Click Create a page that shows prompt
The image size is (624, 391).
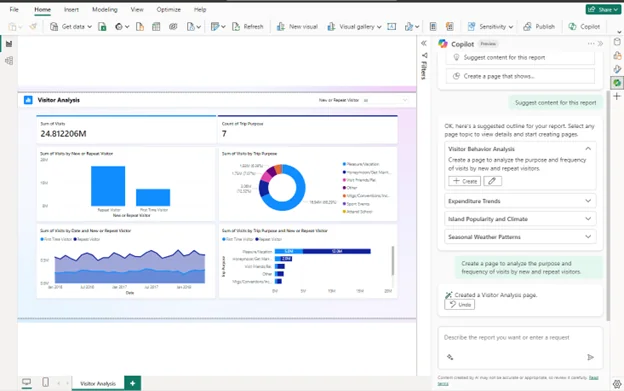[x=520, y=76]
